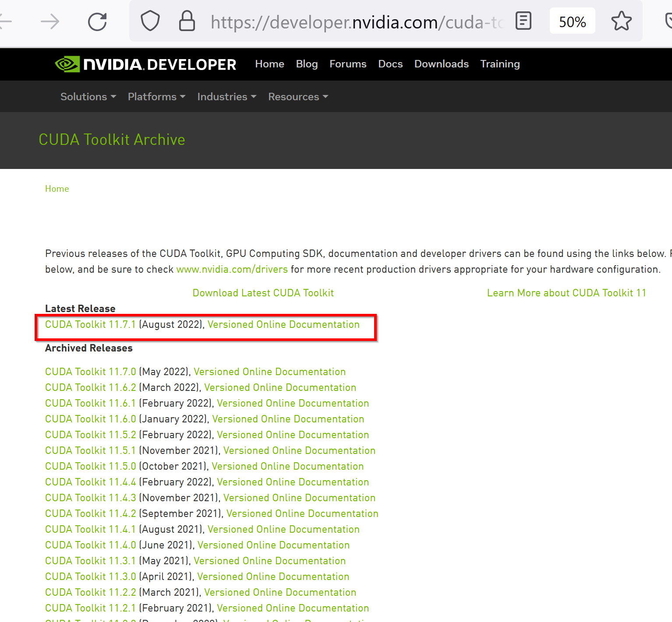Click the NVIDIA Developer logo
Image resolution: width=672 pixels, height=622 pixels.
click(145, 64)
